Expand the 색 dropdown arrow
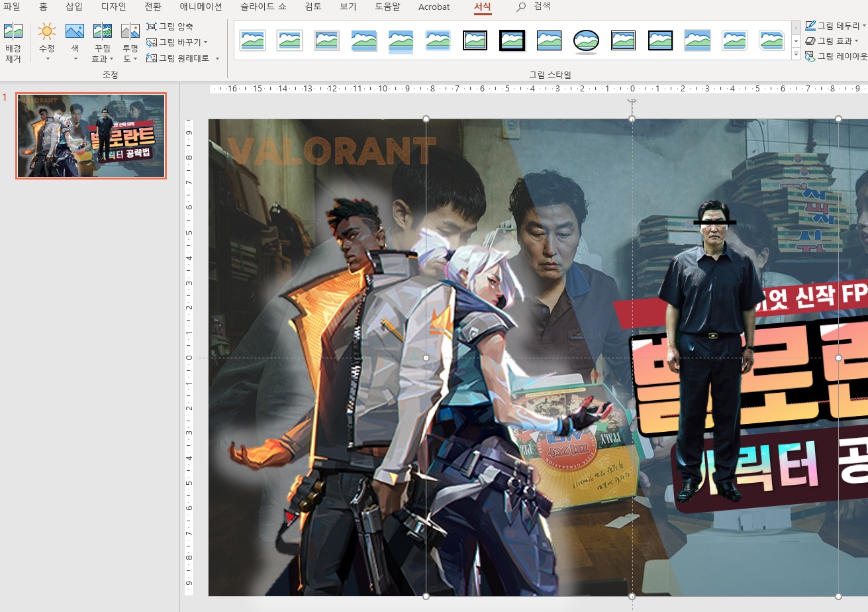This screenshot has width=868, height=612. click(75, 59)
